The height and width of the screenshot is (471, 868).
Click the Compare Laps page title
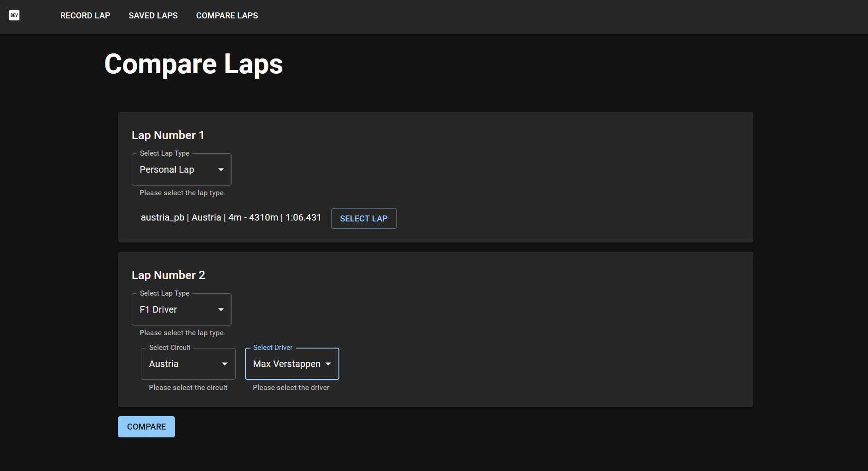click(x=193, y=64)
